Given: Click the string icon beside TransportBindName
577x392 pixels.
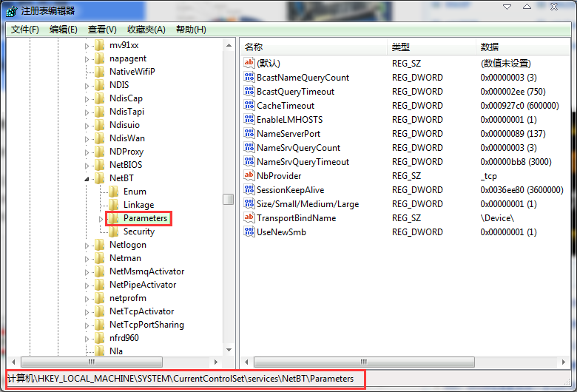Looking at the screenshot, I should 249,218.
